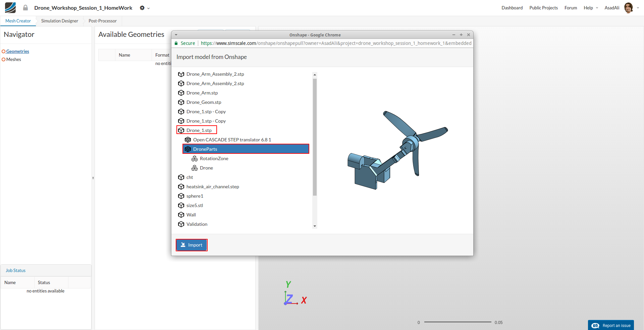
Task: Open the project settings gear menu
Action: pyautogui.click(x=145, y=8)
